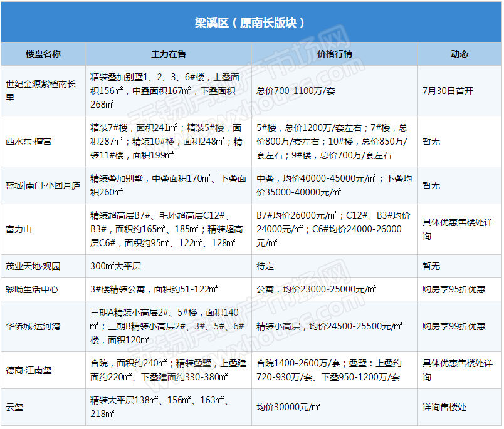Select the 均价30000元/㎡ price cell
The width and height of the screenshot is (504, 429).
tap(288, 407)
